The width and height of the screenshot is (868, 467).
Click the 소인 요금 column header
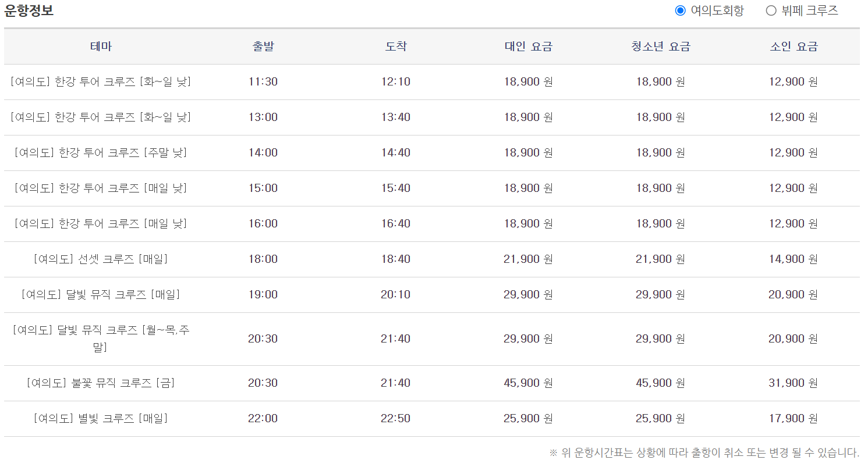tap(793, 47)
